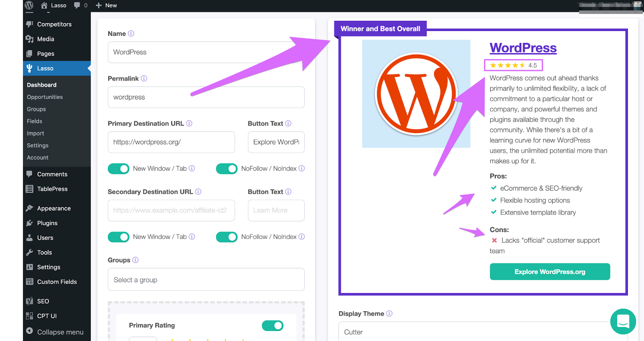Viewport: 644px width, 341px height.
Task: Open the Account submenu item
Action: 37,158
